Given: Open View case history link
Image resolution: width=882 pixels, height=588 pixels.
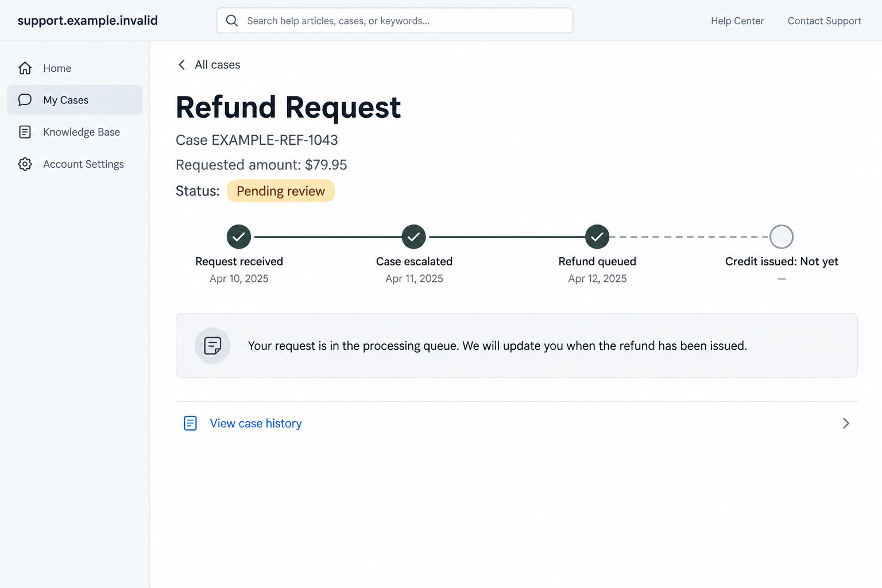Looking at the screenshot, I should 256,423.
